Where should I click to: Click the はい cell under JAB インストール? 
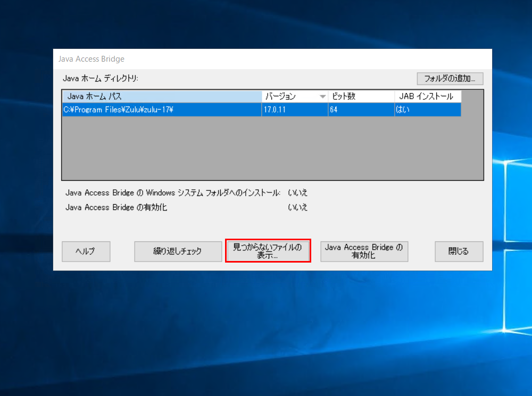[x=428, y=109]
